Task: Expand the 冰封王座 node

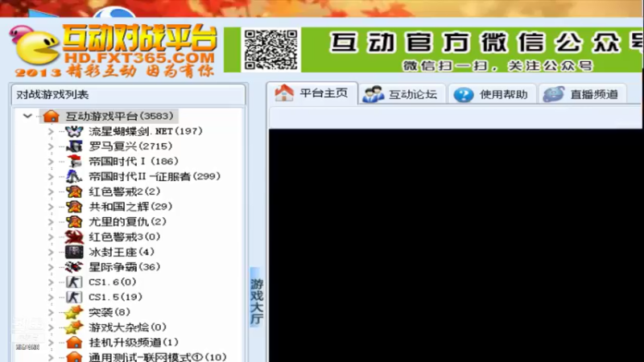Action: tap(51, 252)
